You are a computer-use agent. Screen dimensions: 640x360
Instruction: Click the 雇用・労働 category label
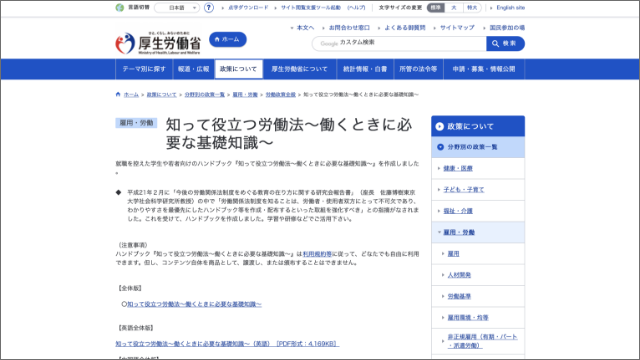point(136,123)
